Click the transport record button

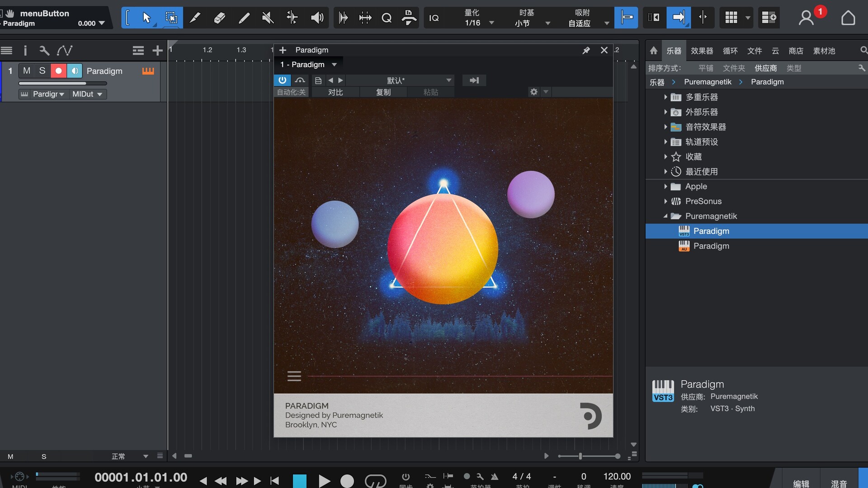coord(347,481)
